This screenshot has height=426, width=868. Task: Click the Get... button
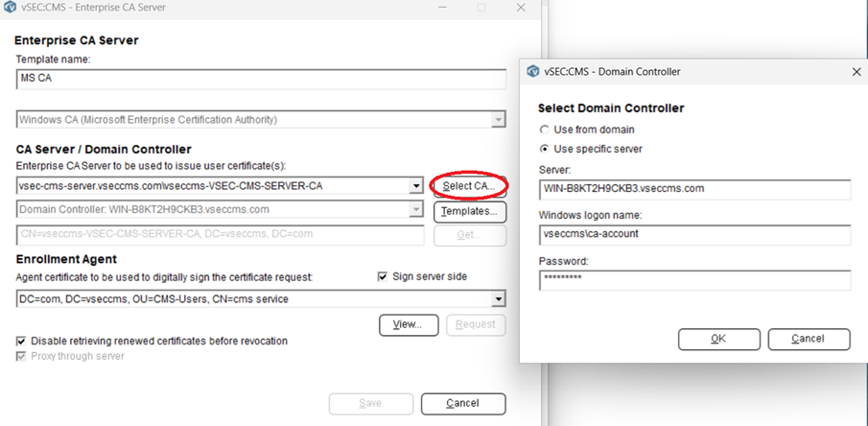click(x=469, y=235)
